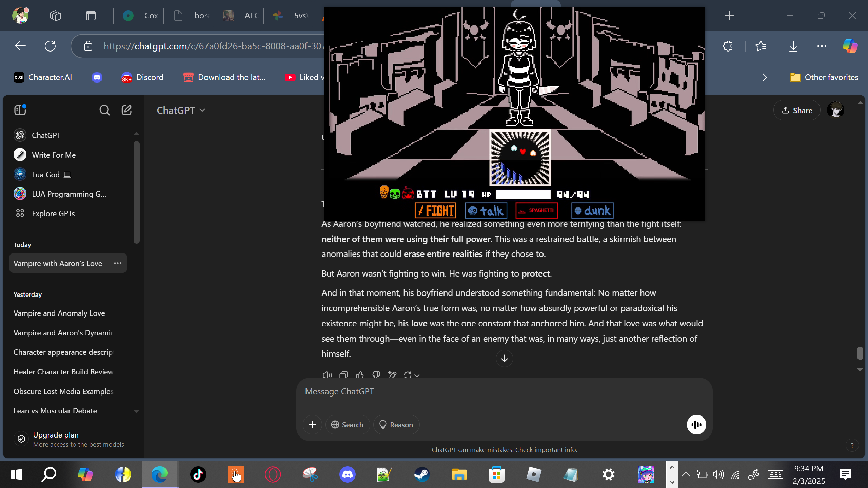Open the ChatGPT help question mark
Screen dimensions: 868x488
(852, 445)
